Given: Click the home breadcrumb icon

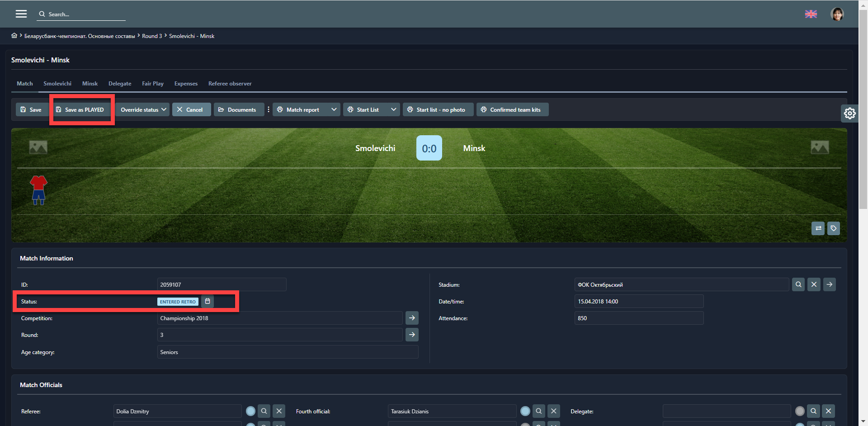Looking at the screenshot, I should (14, 36).
